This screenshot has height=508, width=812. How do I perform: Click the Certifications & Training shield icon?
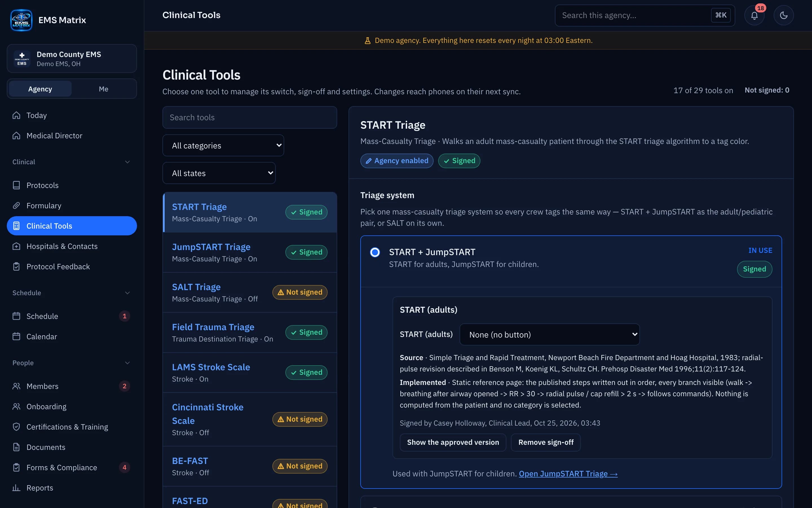pos(16,427)
